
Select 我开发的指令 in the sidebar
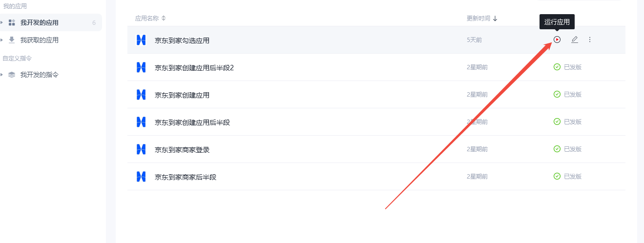39,75
